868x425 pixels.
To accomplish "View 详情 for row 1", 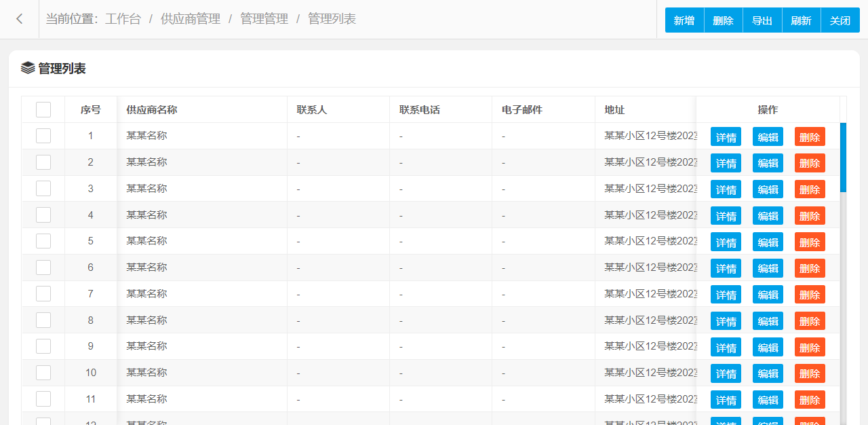I will click(x=726, y=136).
